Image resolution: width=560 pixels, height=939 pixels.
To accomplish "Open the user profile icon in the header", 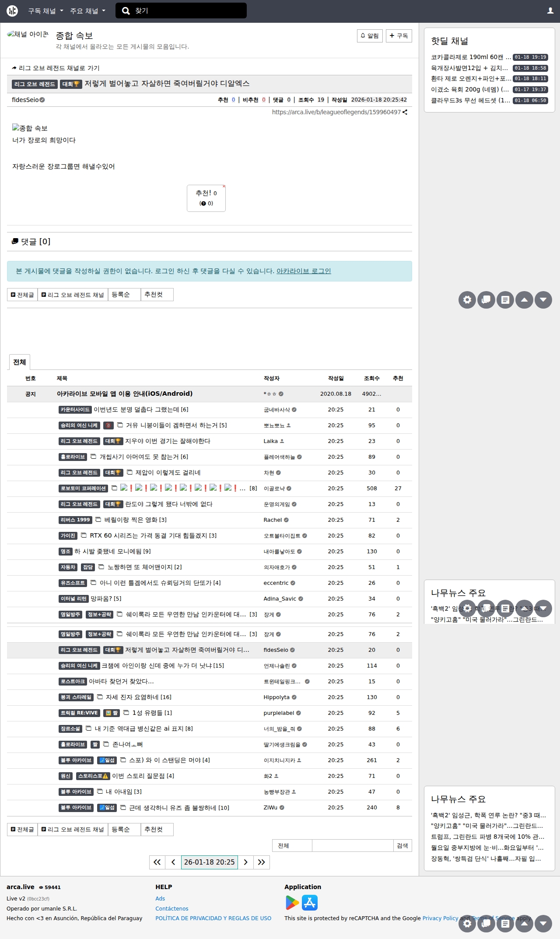I will pyautogui.click(x=550, y=11).
